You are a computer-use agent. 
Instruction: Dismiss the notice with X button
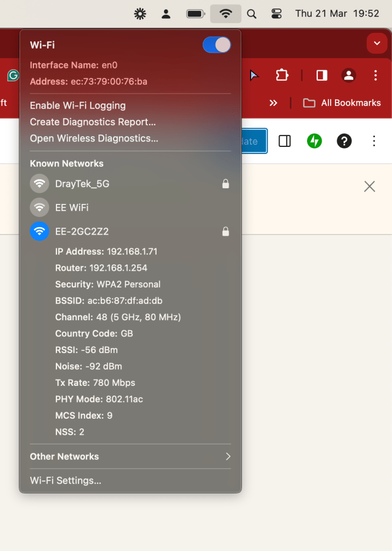coord(369,186)
